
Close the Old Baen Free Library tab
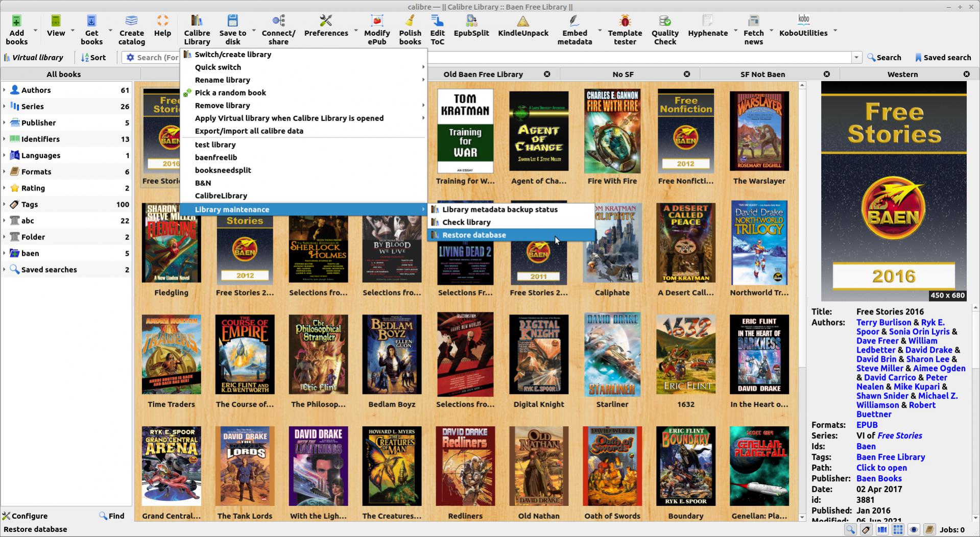pyautogui.click(x=547, y=74)
